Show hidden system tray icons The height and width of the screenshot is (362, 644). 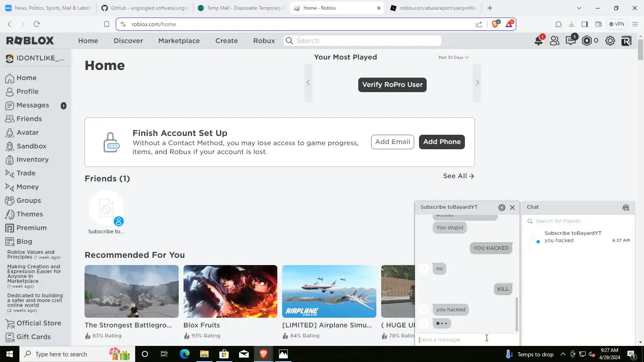coord(563,354)
